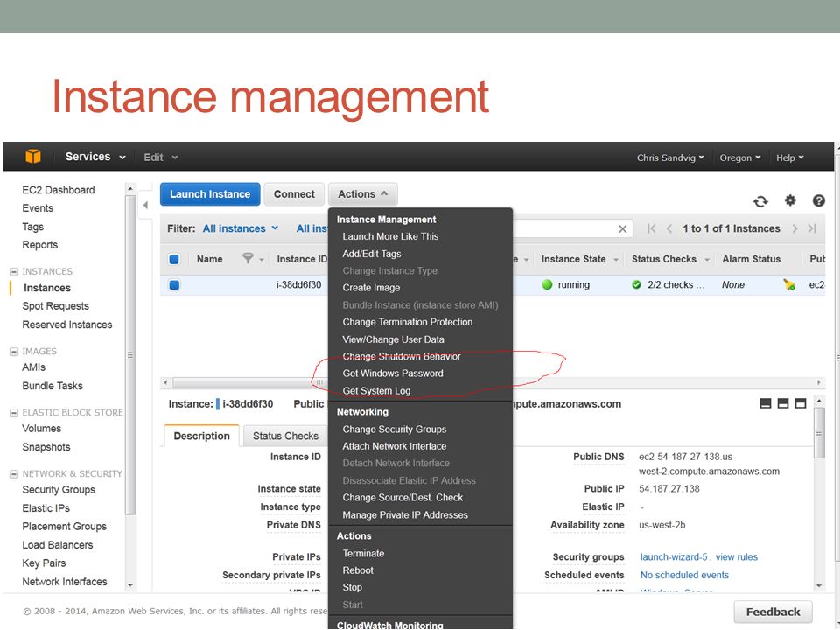The image size is (840, 630).
Task: Clear the search box with the X icon
Action: [x=622, y=228]
